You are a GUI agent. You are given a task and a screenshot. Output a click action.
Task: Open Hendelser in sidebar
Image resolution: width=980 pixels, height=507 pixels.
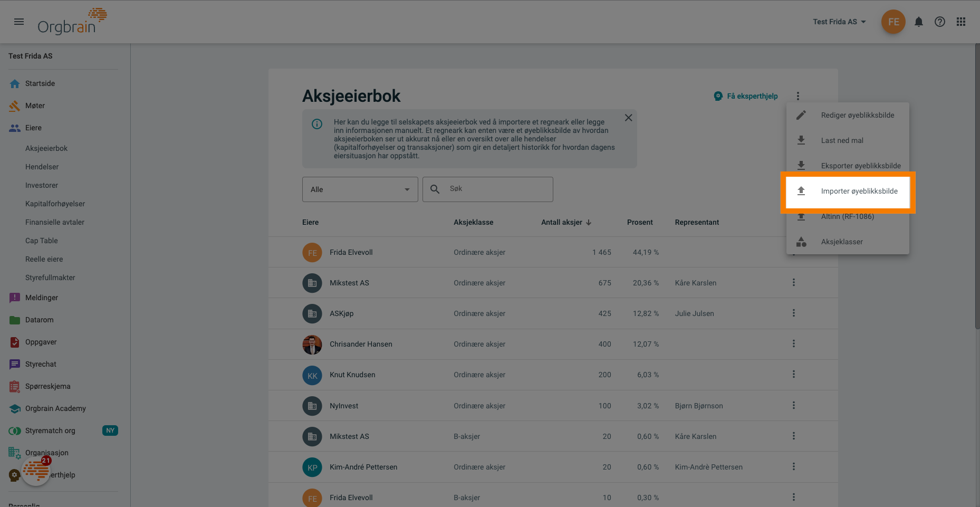click(x=42, y=167)
